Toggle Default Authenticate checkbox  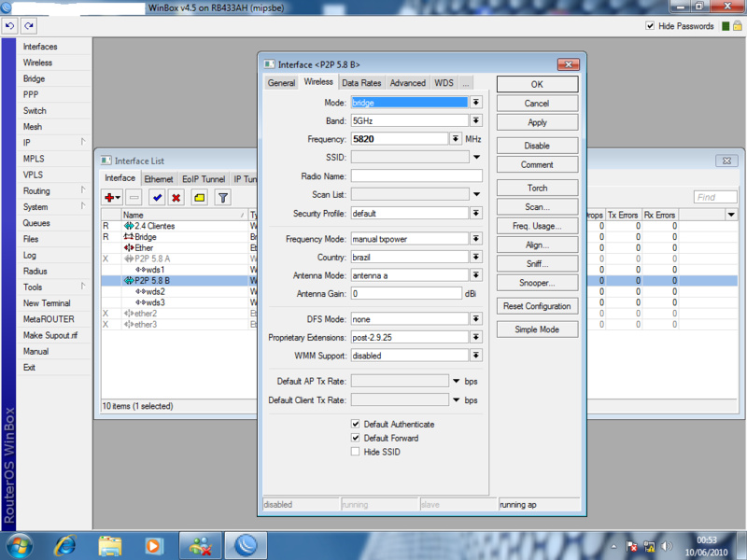(x=355, y=424)
